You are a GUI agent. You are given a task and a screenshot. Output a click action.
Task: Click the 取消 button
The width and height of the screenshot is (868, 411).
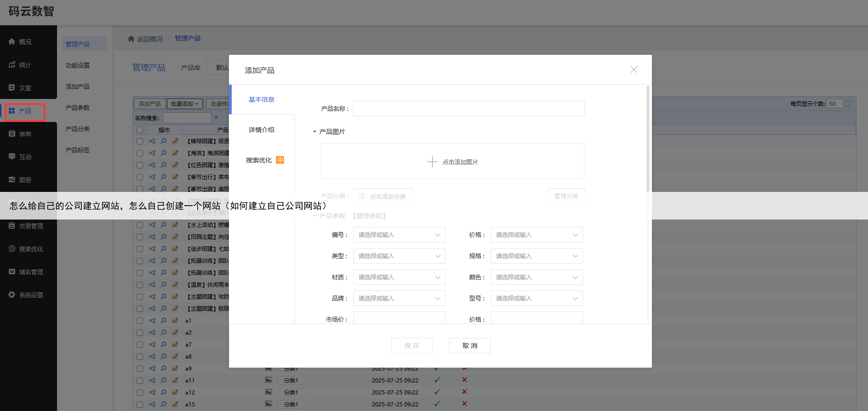pyautogui.click(x=469, y=346)
